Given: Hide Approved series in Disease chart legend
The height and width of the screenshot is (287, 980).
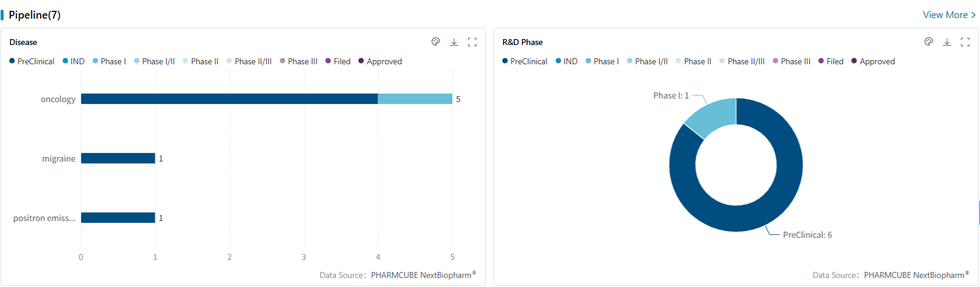Looking at the screenshot, I should (x=380, y=61).
